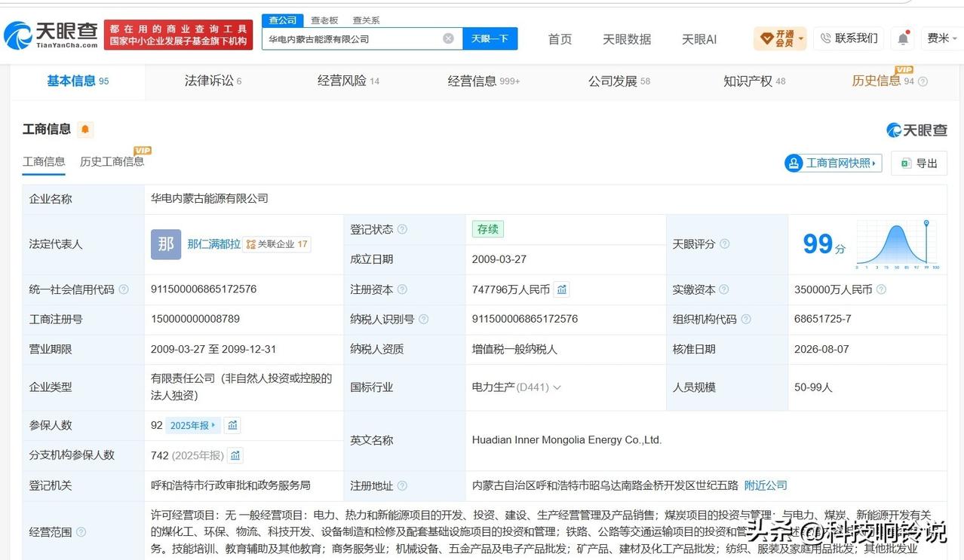This screenshot has height=560, width=964.
Task: Switch to the 经营信息 tab
Action: pyautogui.click(x=484, y=81)
